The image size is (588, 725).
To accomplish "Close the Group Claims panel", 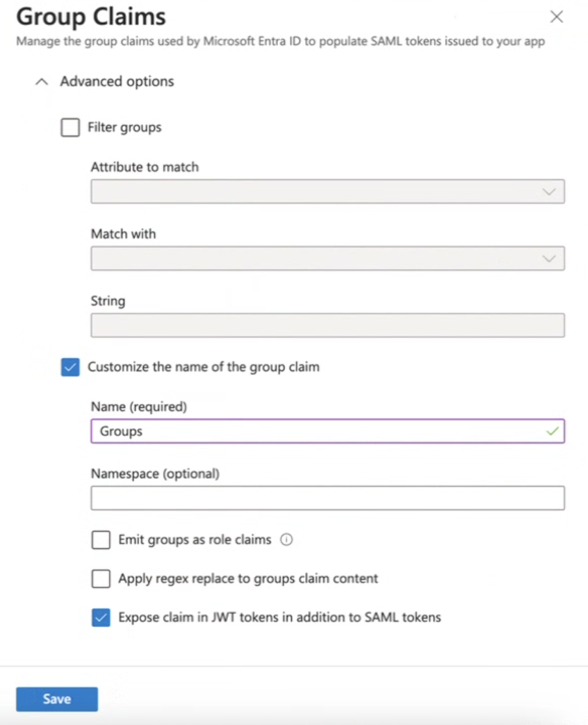I will tap(557, 17).
